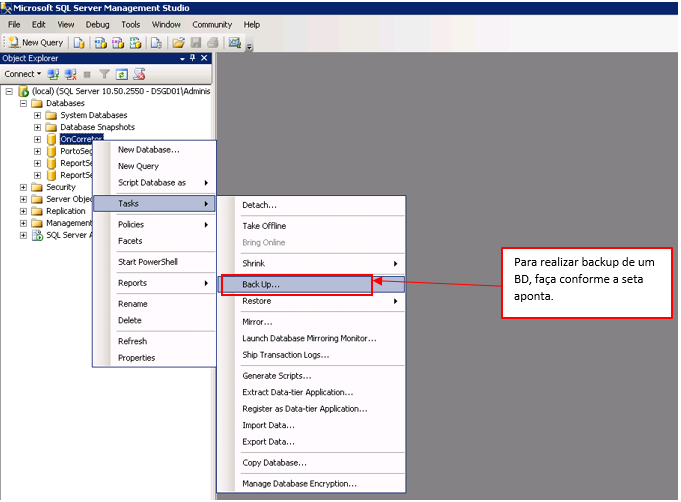The width and height of the screenshot is (681, 502).
Task: Click the Save disk icon
Action: (x=196, y=43)
